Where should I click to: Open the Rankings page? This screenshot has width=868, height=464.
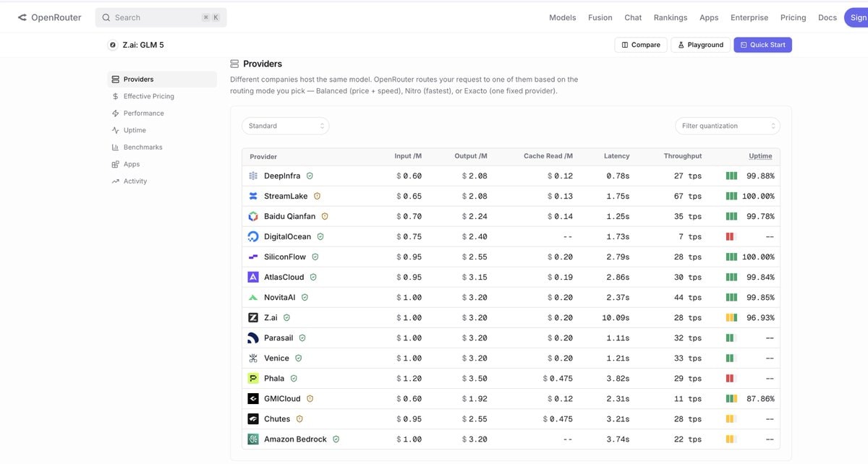[x=671, y=17]
